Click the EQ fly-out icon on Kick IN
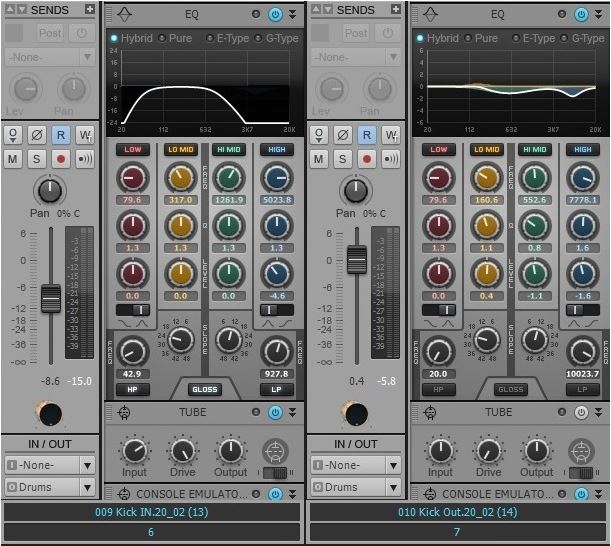 tap(125, 14)
